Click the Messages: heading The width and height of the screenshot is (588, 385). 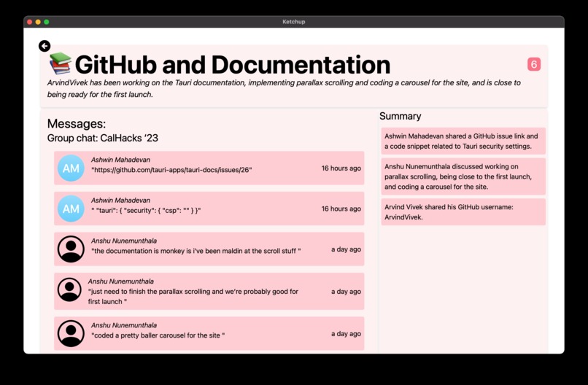[77, 124]
